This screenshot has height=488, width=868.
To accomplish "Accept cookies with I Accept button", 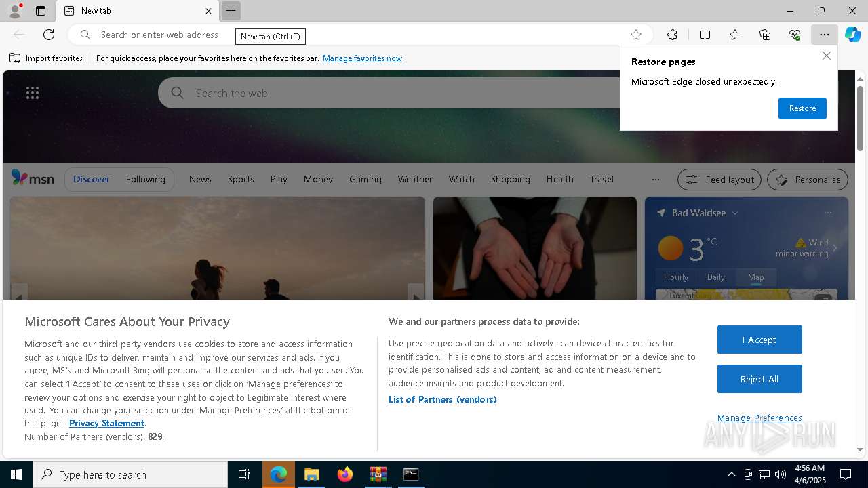I will 759,340.
